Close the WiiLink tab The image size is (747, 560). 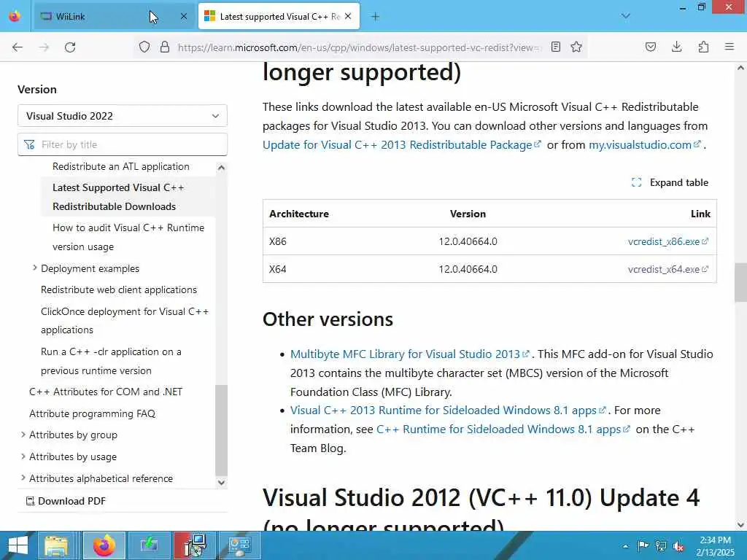[183, 16]
